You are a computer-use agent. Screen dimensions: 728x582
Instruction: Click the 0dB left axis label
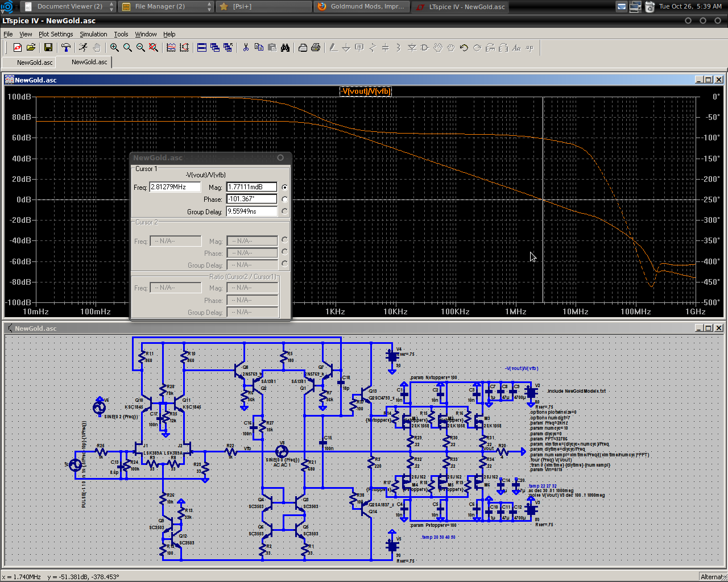click(x=23, y=199)
